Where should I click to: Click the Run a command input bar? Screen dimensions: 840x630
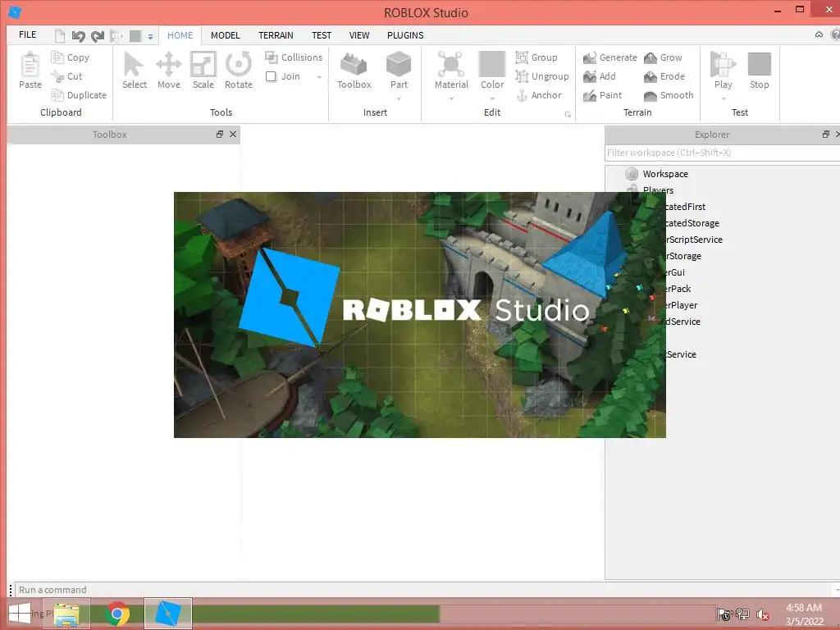click(x=426, y=590)
